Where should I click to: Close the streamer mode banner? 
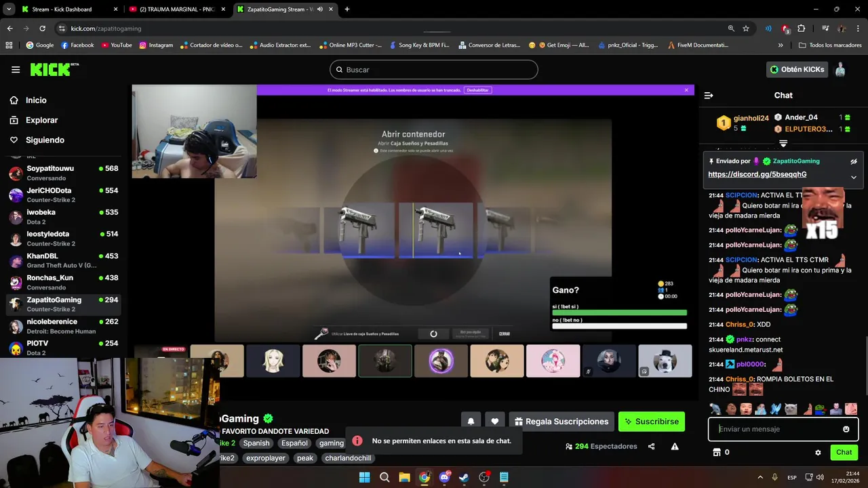coord(686,90)
